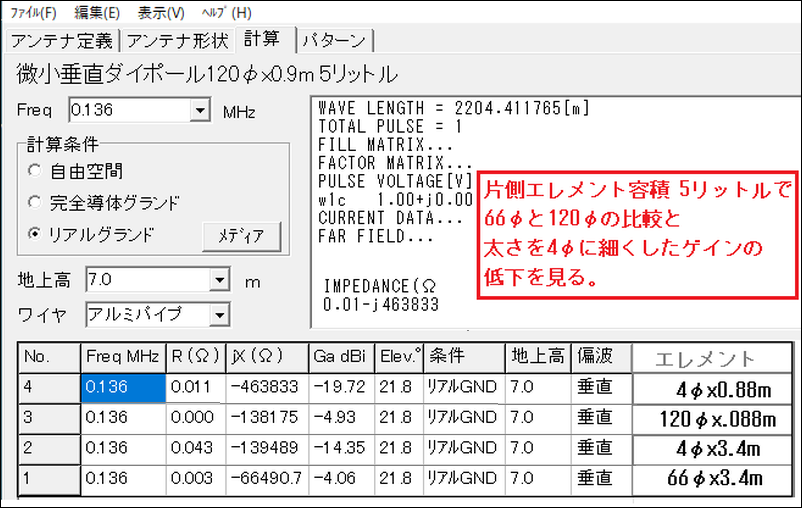Select the リアルグランド radio option
The image size is (802, 508).
click(36, 235)
